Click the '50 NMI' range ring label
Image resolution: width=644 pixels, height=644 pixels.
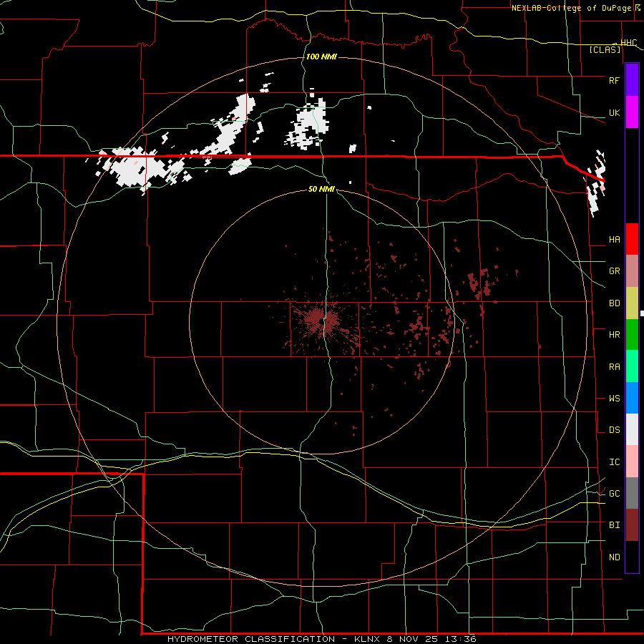tap(321, 189)
